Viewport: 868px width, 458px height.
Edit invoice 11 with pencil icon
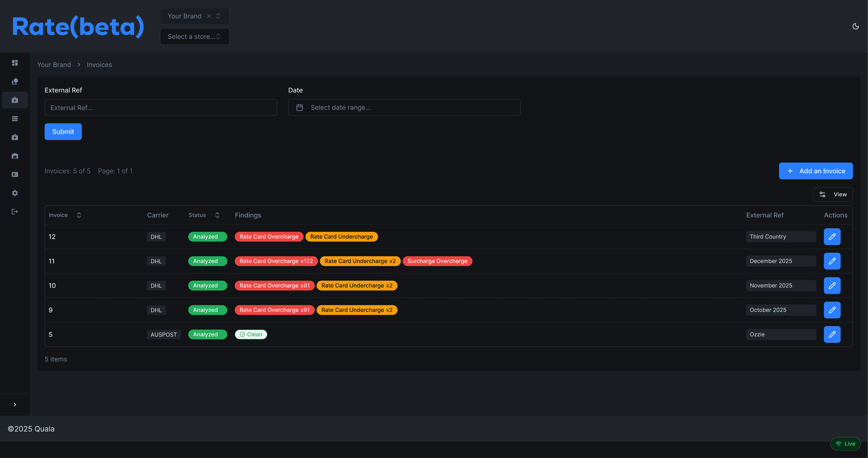[x=832, y=261]
